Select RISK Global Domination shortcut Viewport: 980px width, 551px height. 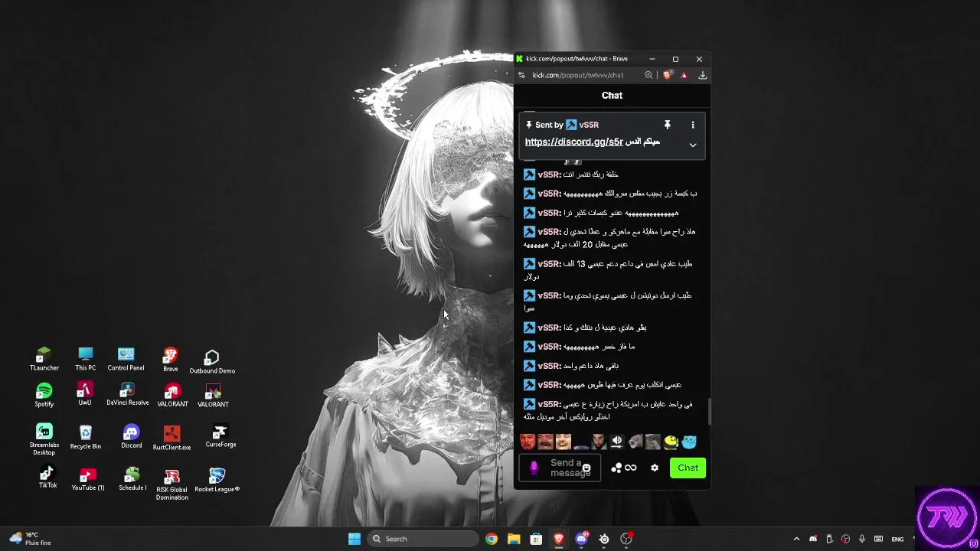[x=171, y=485]
